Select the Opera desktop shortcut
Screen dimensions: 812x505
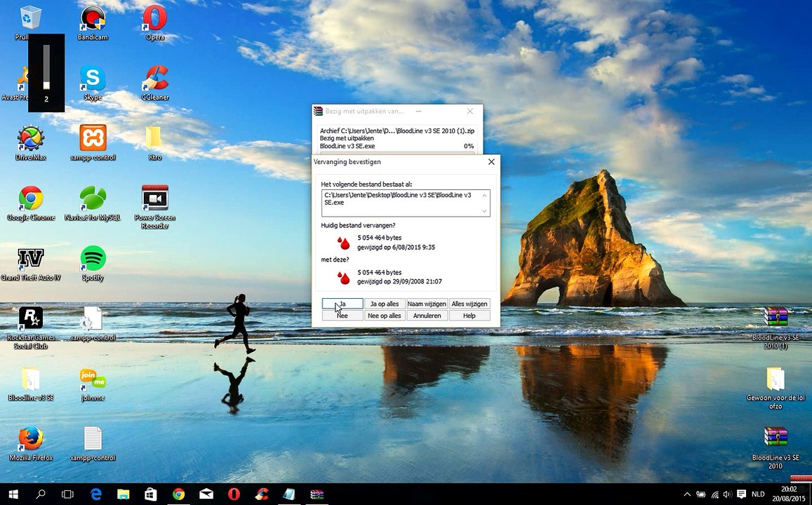[155, 22]
